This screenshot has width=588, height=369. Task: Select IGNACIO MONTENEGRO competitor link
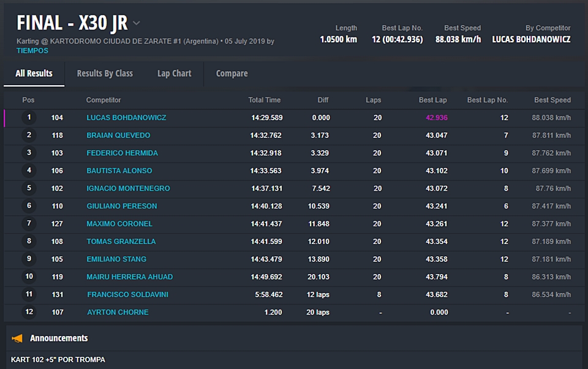coord(128,189)
